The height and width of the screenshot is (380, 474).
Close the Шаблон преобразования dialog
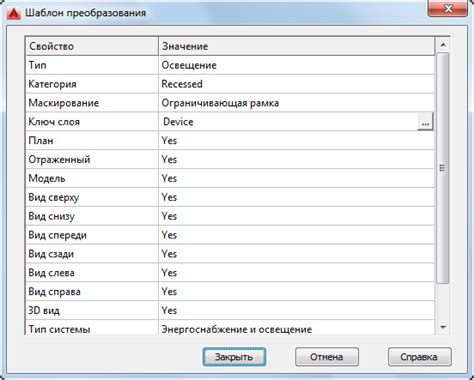(447, 8)
